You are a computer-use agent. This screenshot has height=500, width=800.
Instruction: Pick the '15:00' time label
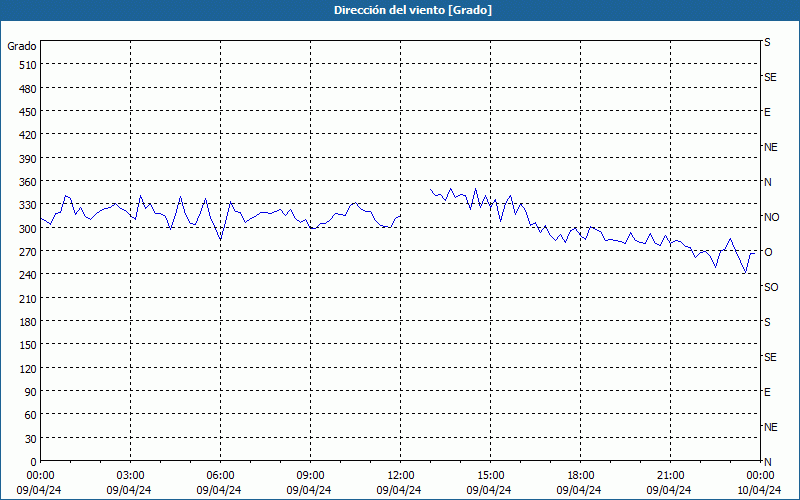[x=490, y=476]
